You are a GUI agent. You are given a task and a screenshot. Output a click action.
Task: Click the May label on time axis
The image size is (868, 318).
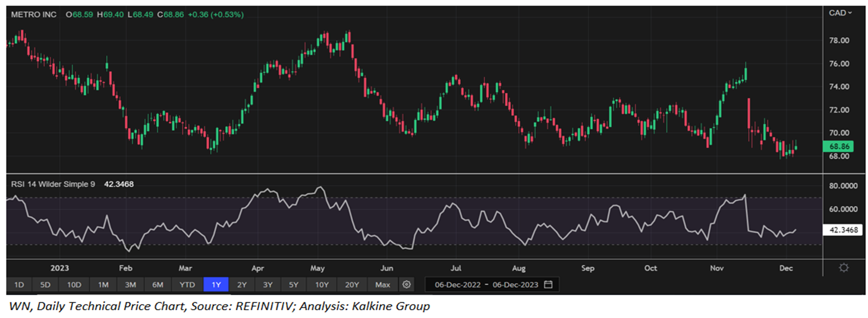click(x=317, y=268)
